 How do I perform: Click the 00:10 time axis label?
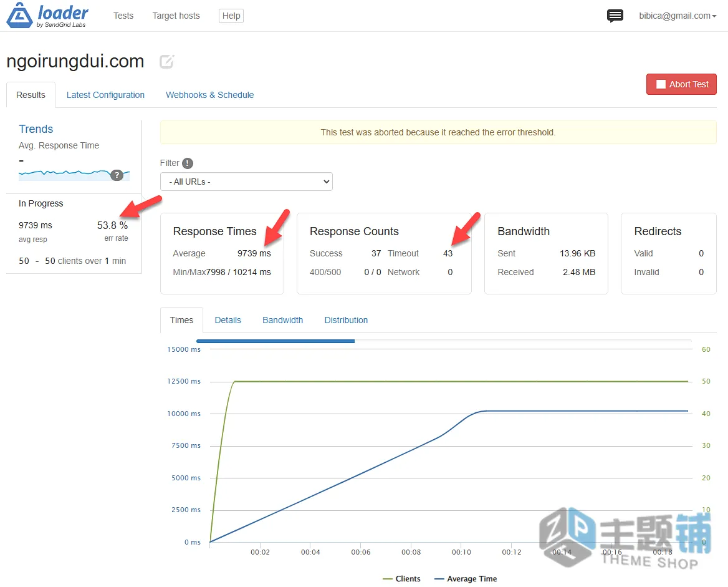461,552
